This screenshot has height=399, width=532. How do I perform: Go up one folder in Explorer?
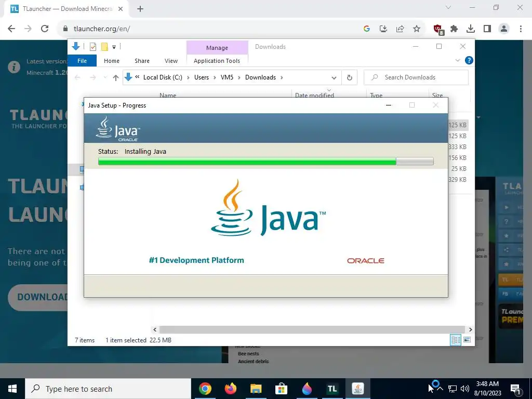(x=116, y=78)
